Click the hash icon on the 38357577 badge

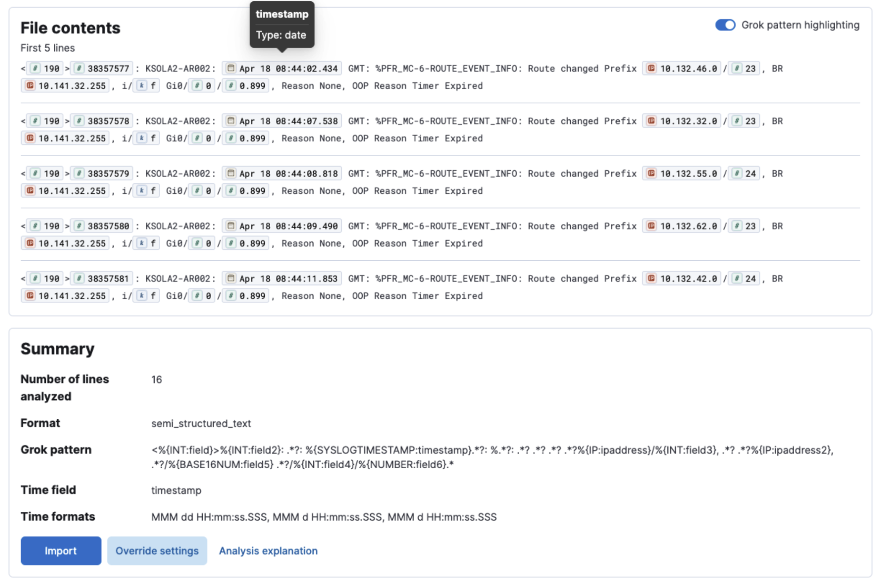pos(78,68)
